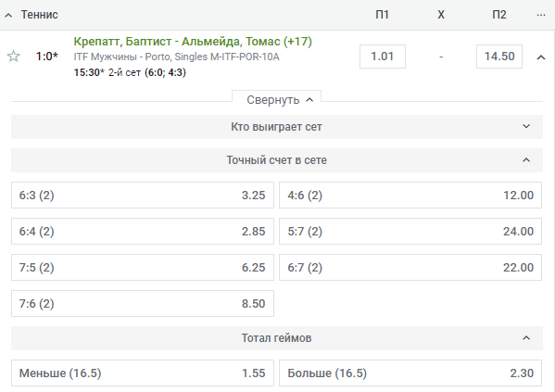Pick the 5:7 (2) score at 24.00
This screenshot has width=555, height=392.
410,232
